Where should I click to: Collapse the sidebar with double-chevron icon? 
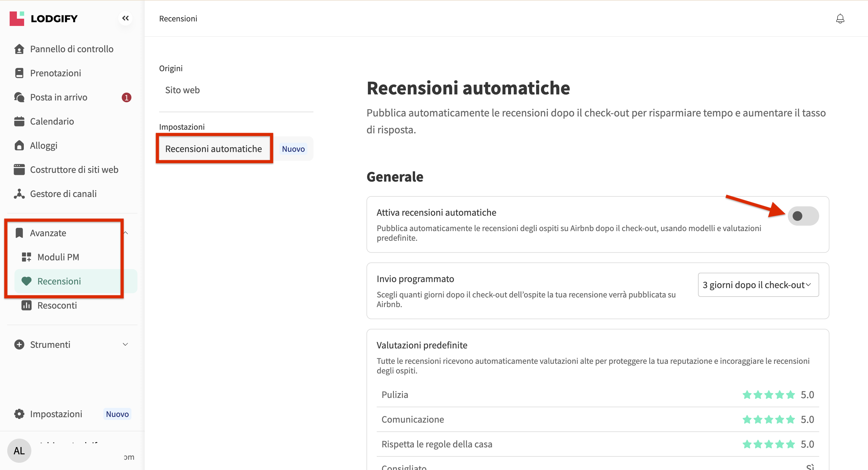click(x=125, y=18)
